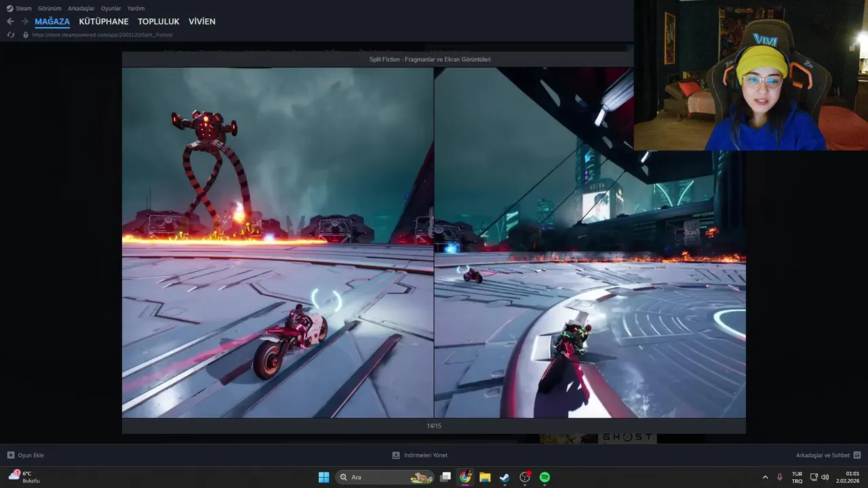The width and height of the screenshot is (868, 488).
Task: Go to the TOPLULUK tab
Action: [159, 22]
